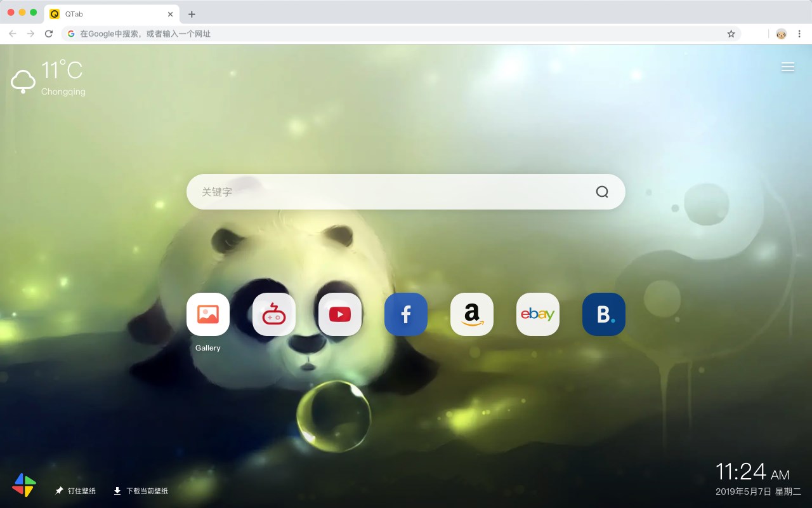
Task: Click the 11:24 AM clock
Action: (752, 472)
